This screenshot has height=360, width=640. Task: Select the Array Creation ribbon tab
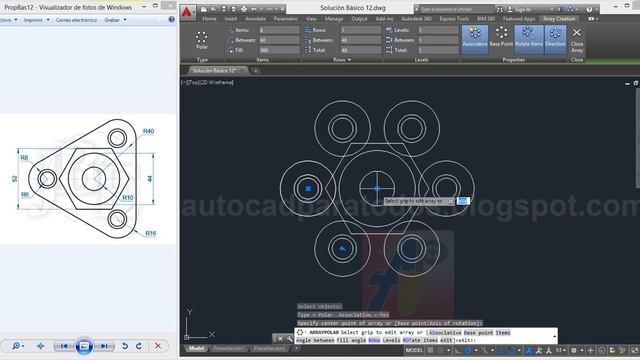tap(559, 19)
